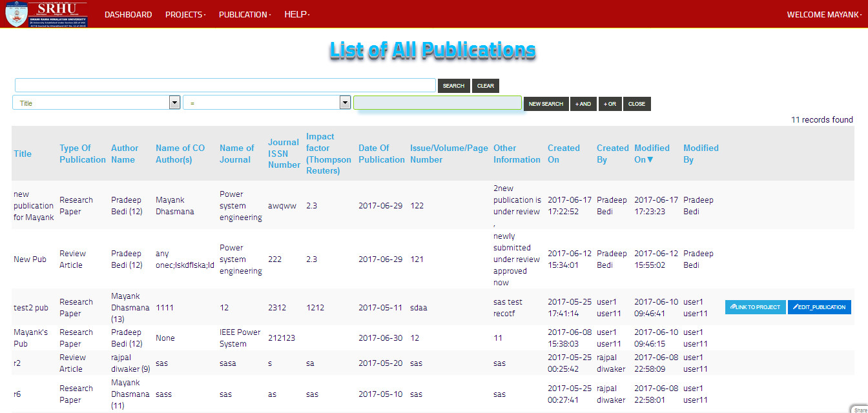The height and width of the screenshot is (413, 868).
Task: Sort by Name of CO Author(s) column
Action: click(180, 154)
